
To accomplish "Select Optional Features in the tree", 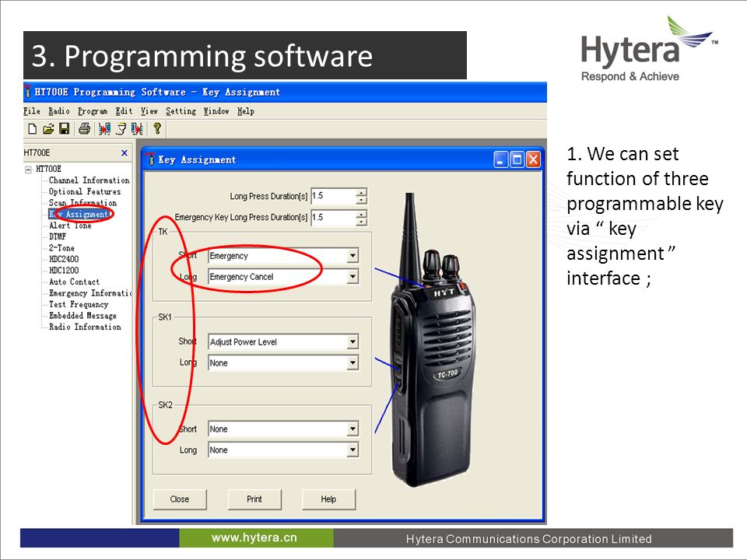I will (x=85, y=191).
